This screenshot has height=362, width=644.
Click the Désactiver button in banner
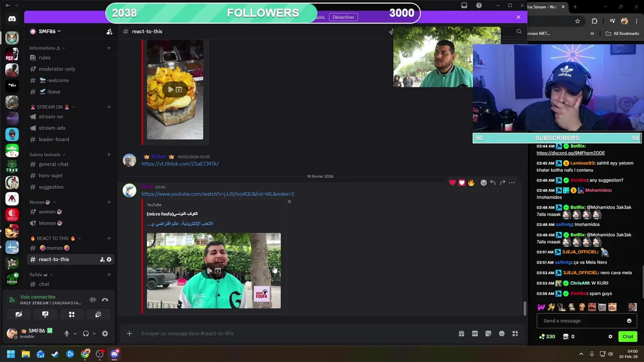pyautogui.click(x=344, y=17)
